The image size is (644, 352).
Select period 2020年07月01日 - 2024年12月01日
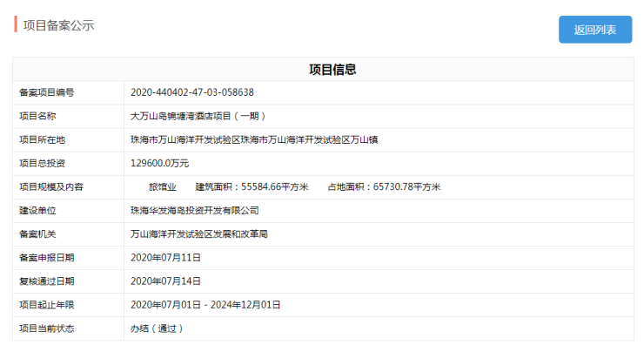205,305
